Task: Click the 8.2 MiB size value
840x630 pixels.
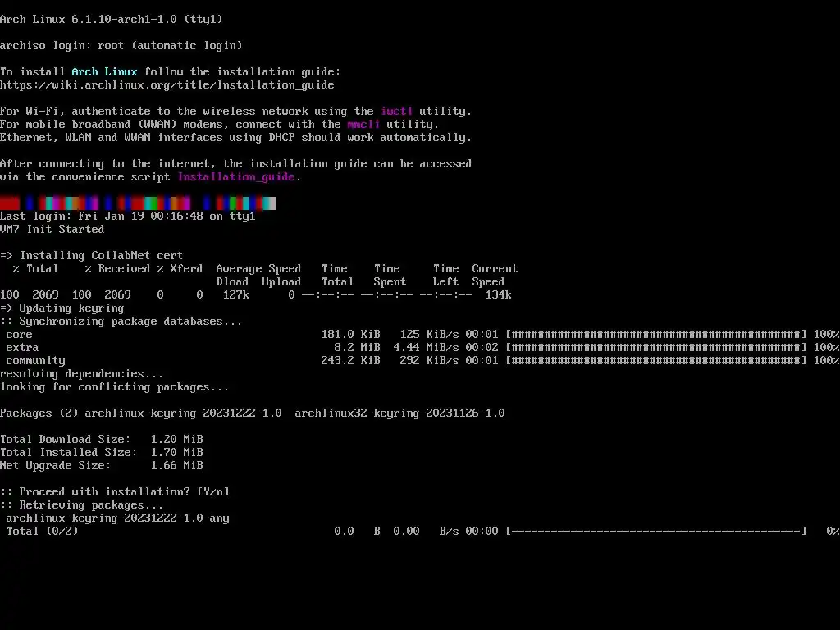Action: coord(358,348)
